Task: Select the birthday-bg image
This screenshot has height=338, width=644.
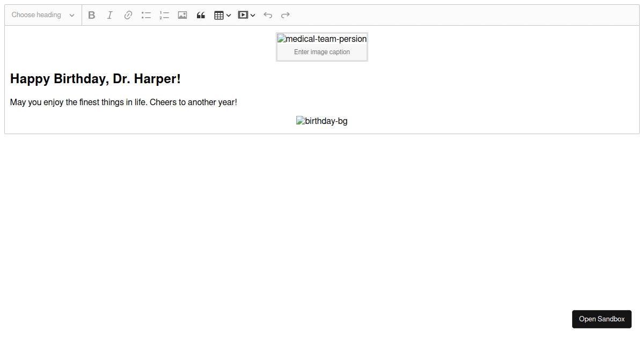Action: (x=322, y=121)
